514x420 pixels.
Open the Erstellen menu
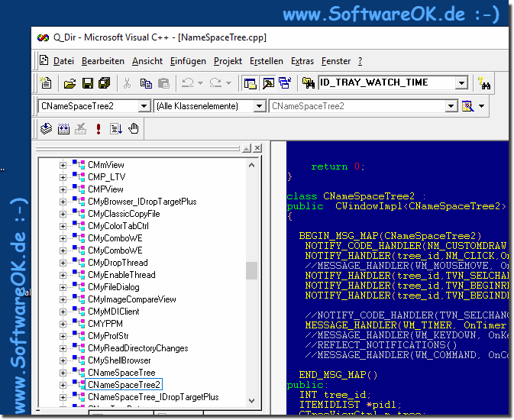pos(267,61)
